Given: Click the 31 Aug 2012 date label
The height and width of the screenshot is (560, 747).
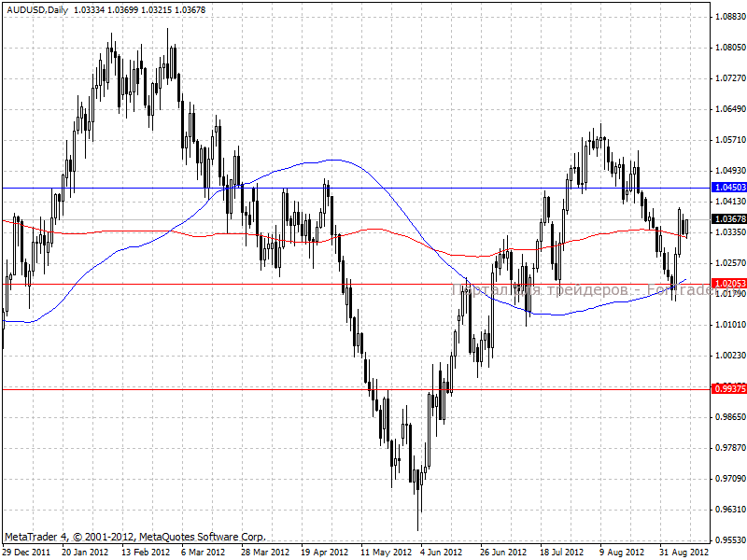Looking at the screenshot, I should 684,553.
